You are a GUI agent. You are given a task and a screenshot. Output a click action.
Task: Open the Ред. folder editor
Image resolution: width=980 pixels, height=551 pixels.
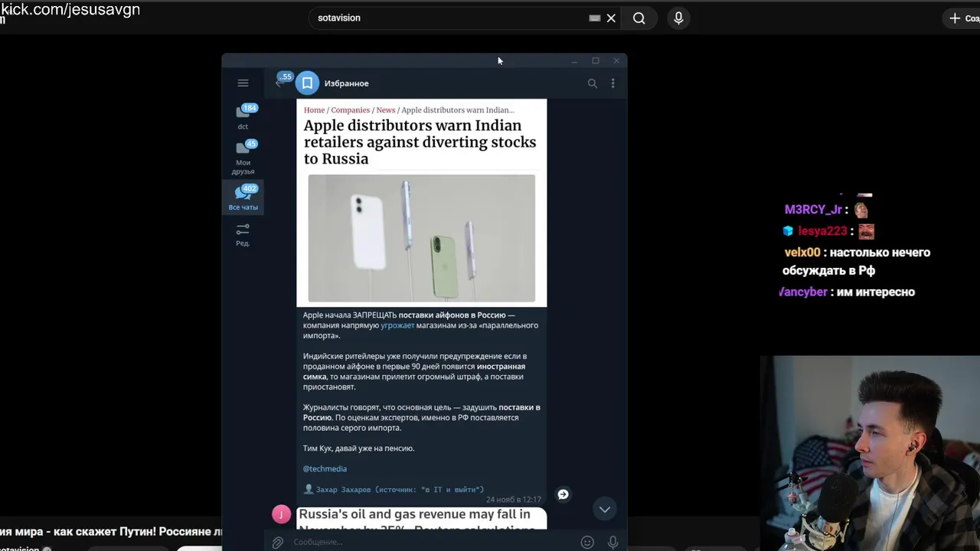[243, 234]
